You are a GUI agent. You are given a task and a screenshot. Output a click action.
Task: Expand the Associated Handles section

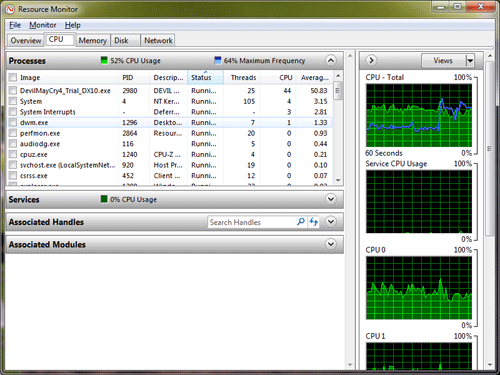point(331,222)
